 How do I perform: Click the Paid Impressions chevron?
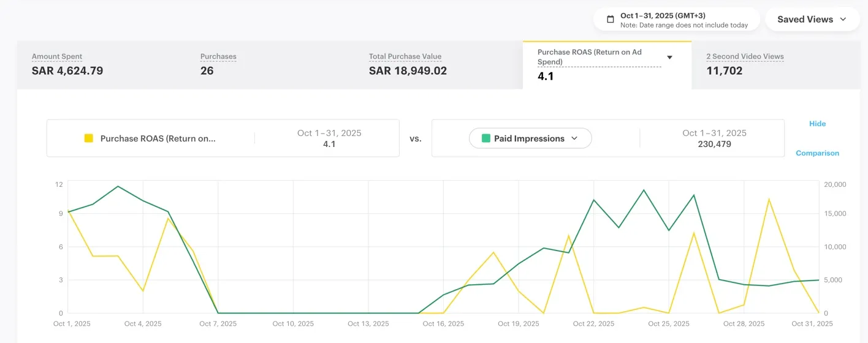click(x=574, y=138)
